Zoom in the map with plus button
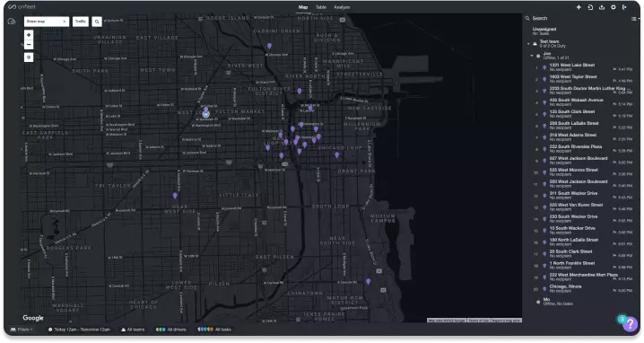This screenshot has height=343, width=644. tap(29, 35)
